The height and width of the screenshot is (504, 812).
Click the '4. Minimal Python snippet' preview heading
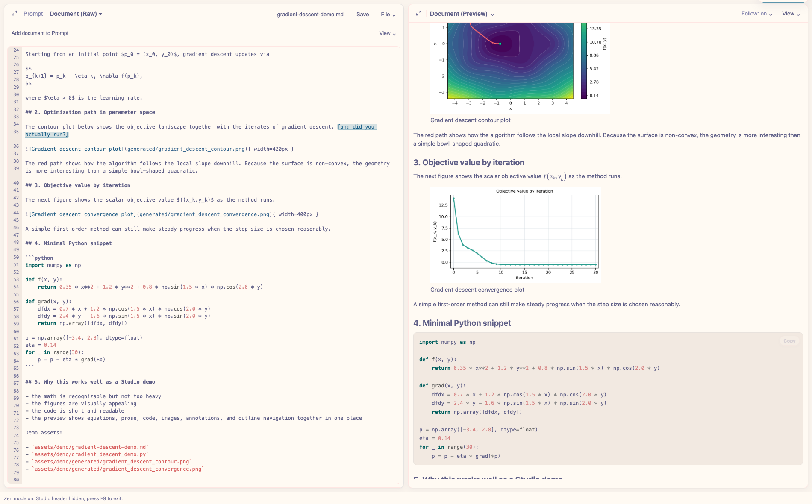[462, 323]
